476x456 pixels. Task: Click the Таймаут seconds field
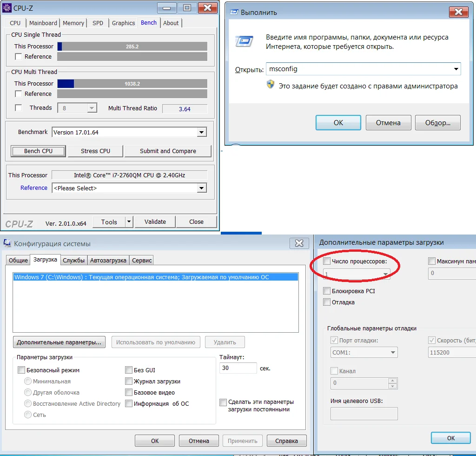pos(238,368)
